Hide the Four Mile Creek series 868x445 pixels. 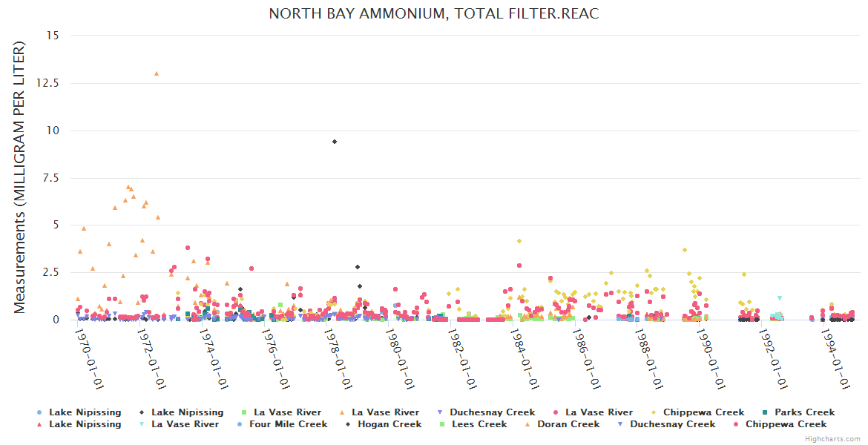tap(288, 424)
